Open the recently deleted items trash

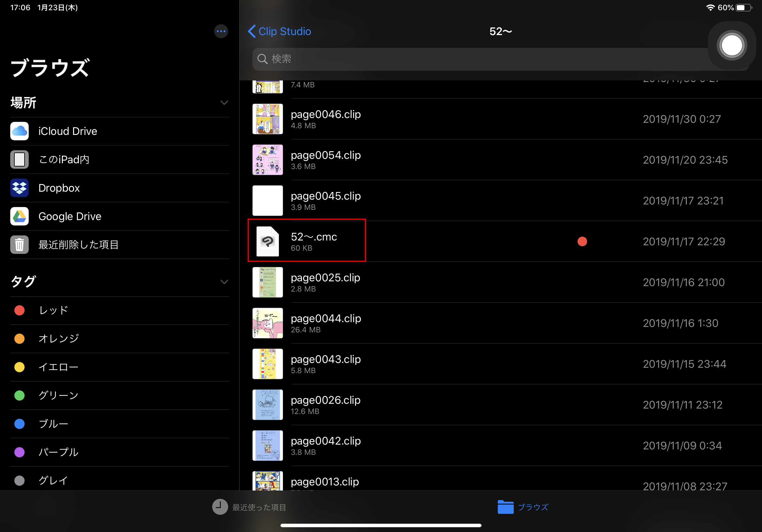[x=78, y=245]
